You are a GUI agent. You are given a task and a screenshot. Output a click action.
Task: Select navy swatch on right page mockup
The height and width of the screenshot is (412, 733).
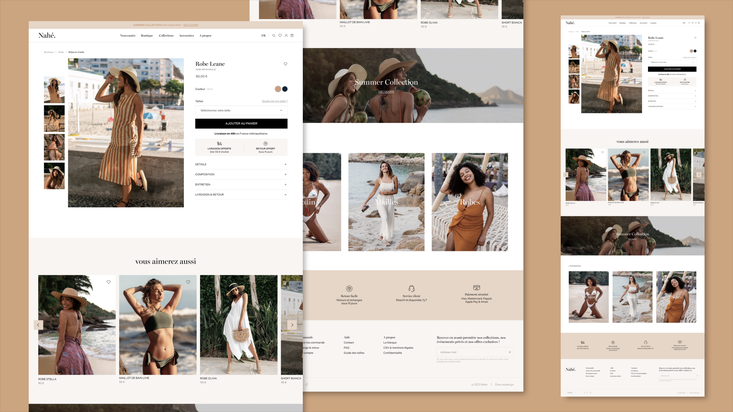[695, 51]
